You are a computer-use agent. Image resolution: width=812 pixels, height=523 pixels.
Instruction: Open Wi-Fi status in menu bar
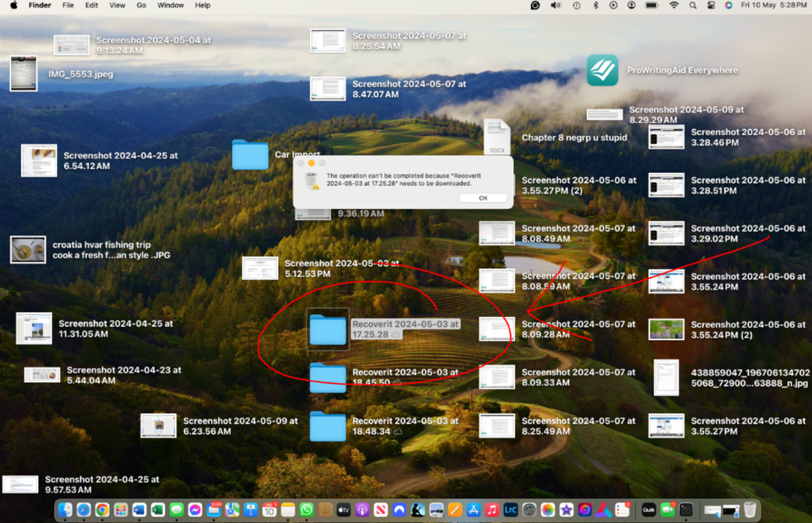[673, 5]
